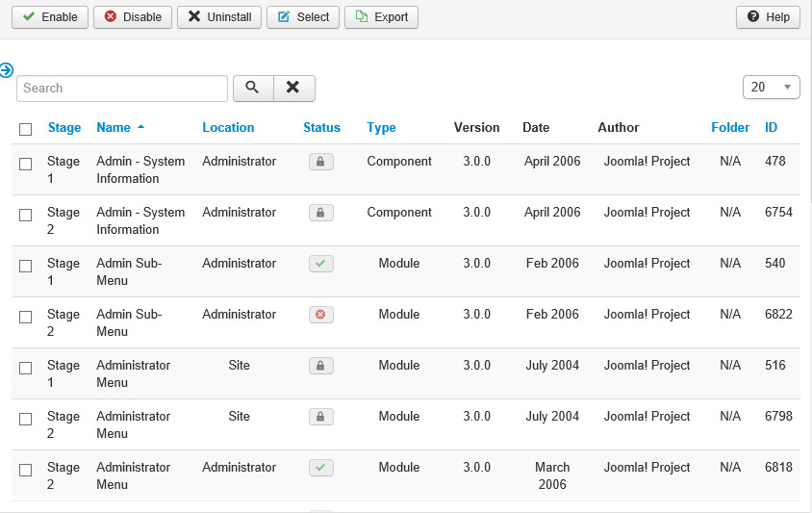
Task: Click the blue arrow sidebar toggle icon
Action: pos(7,70)
